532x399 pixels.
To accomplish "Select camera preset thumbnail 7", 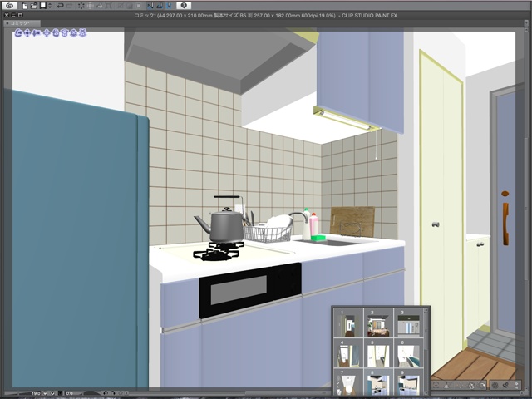I will (348, 382).
